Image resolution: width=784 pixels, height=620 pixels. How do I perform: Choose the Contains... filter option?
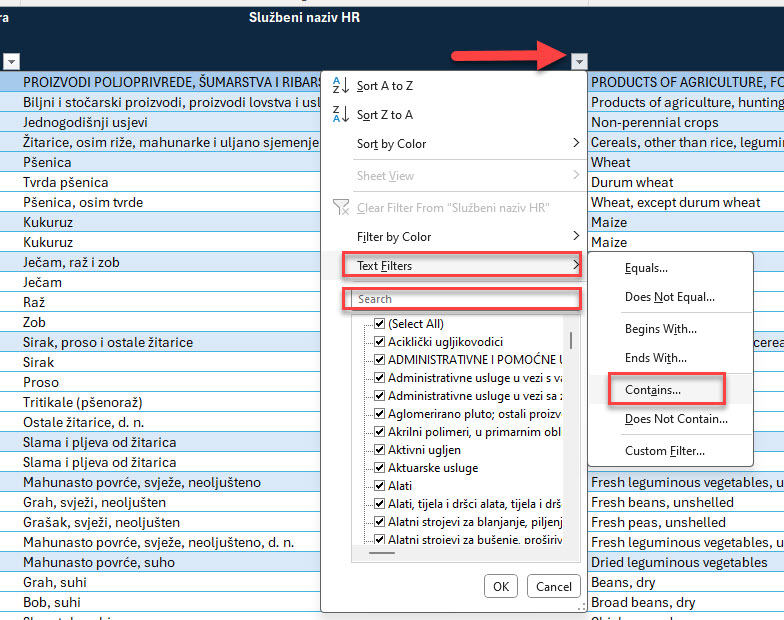(x=652, y=389)
